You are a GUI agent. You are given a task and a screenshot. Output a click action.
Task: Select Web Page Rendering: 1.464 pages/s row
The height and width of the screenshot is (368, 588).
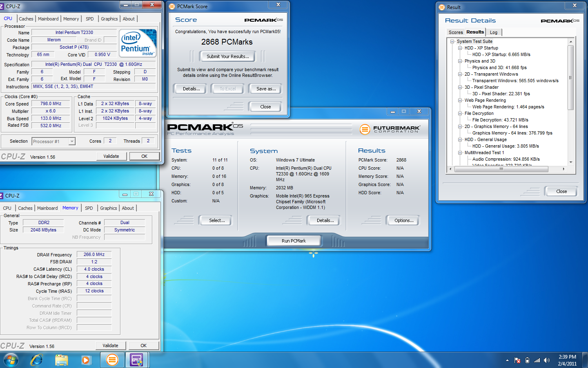coord(508,107)
